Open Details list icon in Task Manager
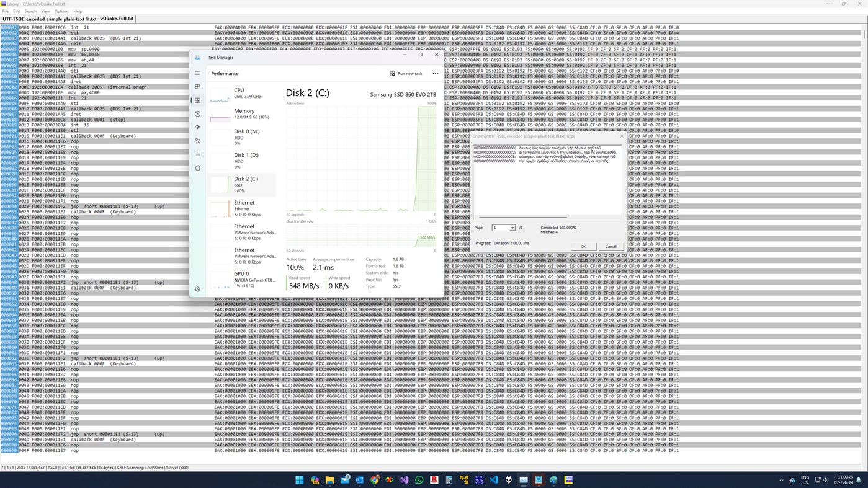 click(x=197, y=154)
